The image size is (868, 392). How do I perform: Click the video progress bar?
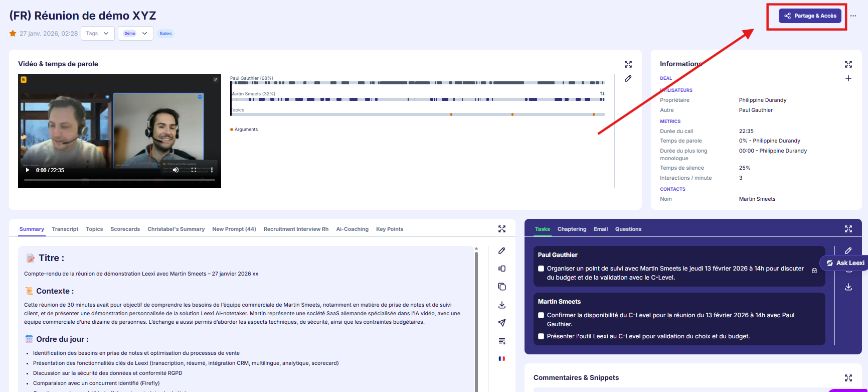(119, 180)
